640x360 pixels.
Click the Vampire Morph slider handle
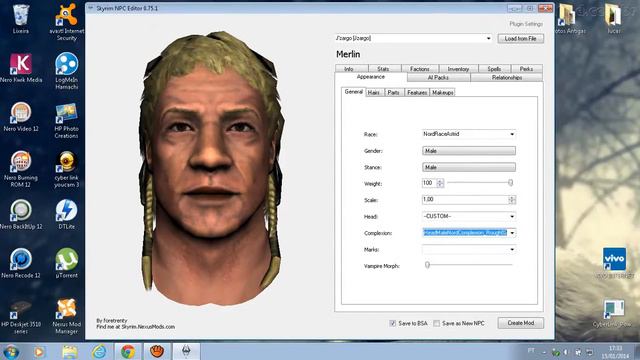427,265
